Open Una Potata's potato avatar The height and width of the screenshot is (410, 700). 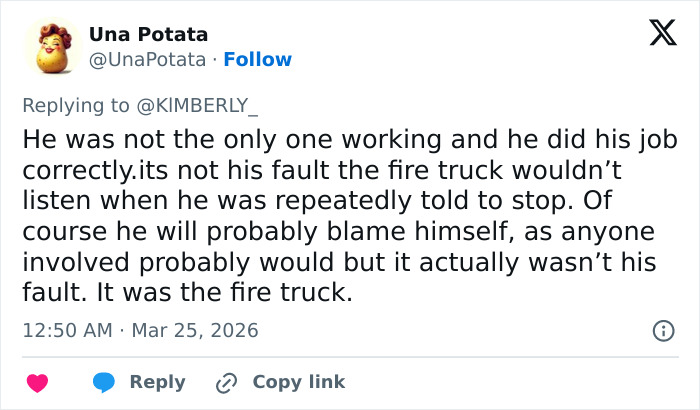pos(59,48)
